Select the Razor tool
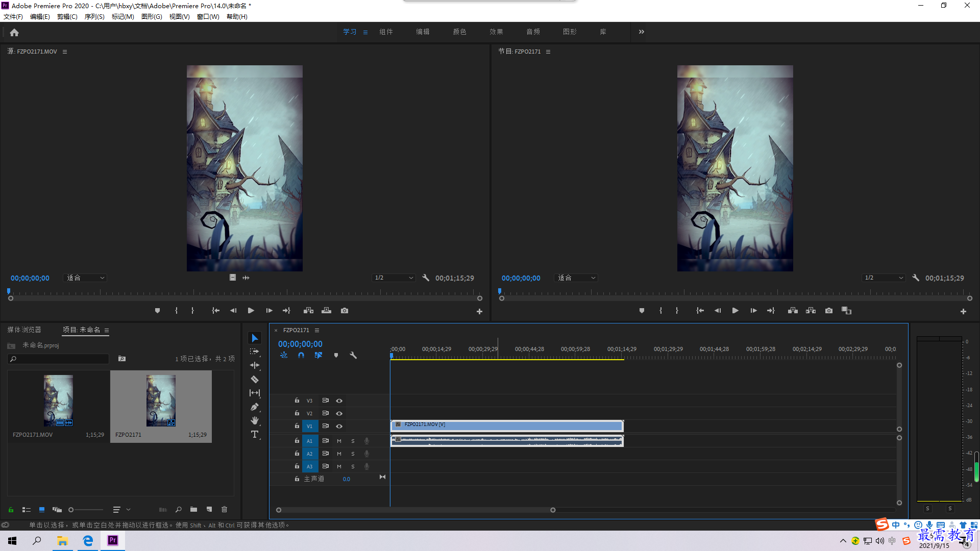The width and height of the screenshot is (980, 551). 255,379
